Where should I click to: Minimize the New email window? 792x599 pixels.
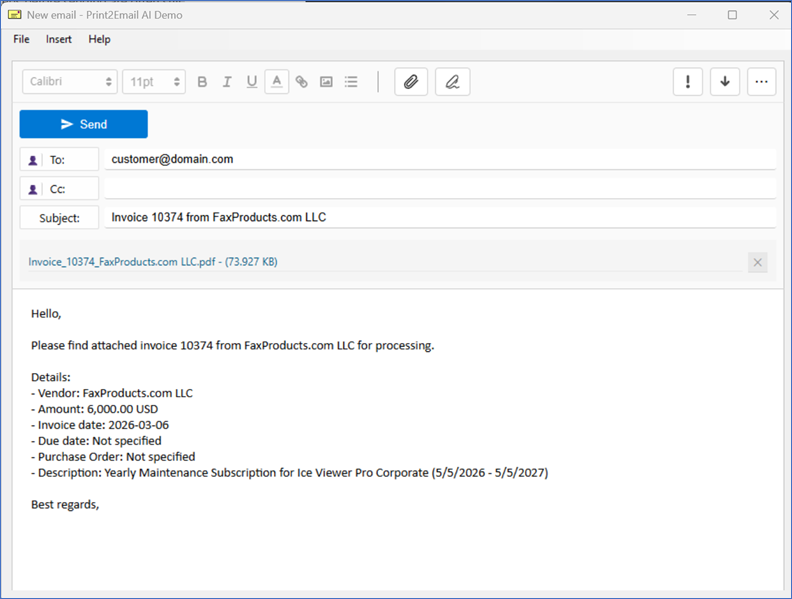[x=691, y=15]
